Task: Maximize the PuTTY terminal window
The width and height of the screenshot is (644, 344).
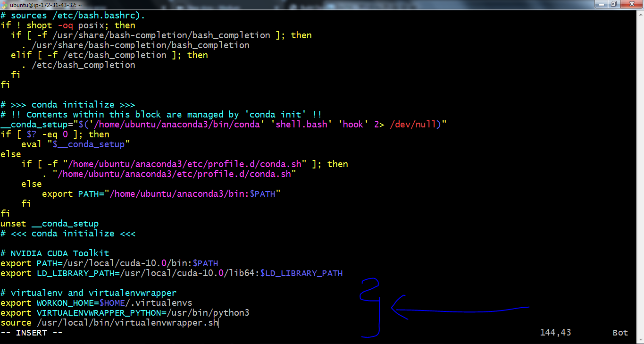Action: [x=613, y=4]
